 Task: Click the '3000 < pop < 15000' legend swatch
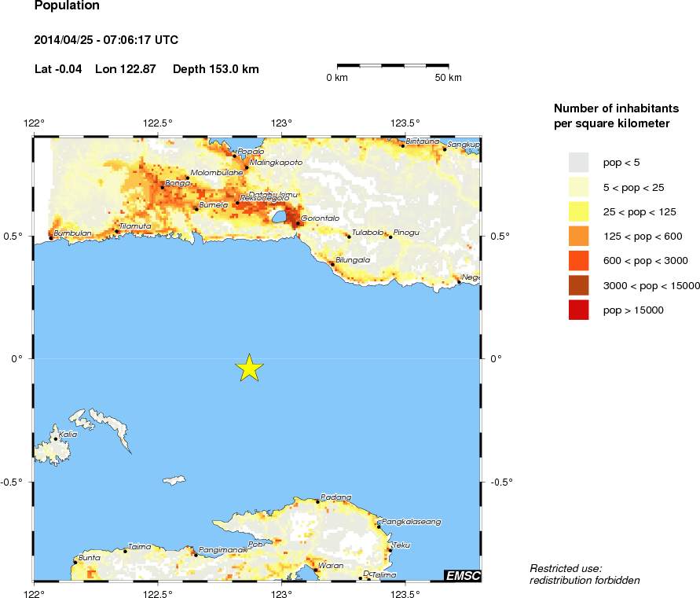coord(578,286)
